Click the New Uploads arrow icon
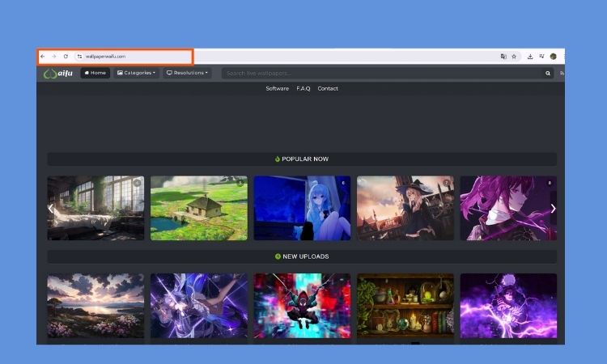 [x=278, y=256]
